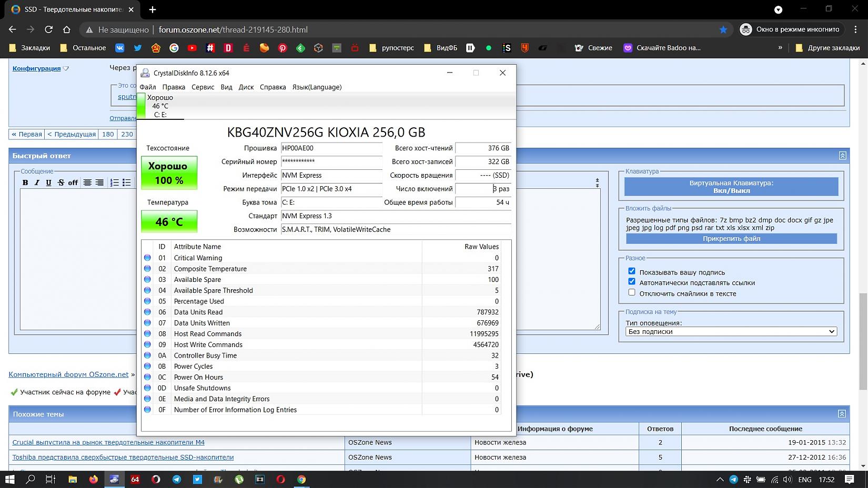Click the italic formatting icon
The height and width of the screenshot is (488, 868).
(x=37, y=182)
